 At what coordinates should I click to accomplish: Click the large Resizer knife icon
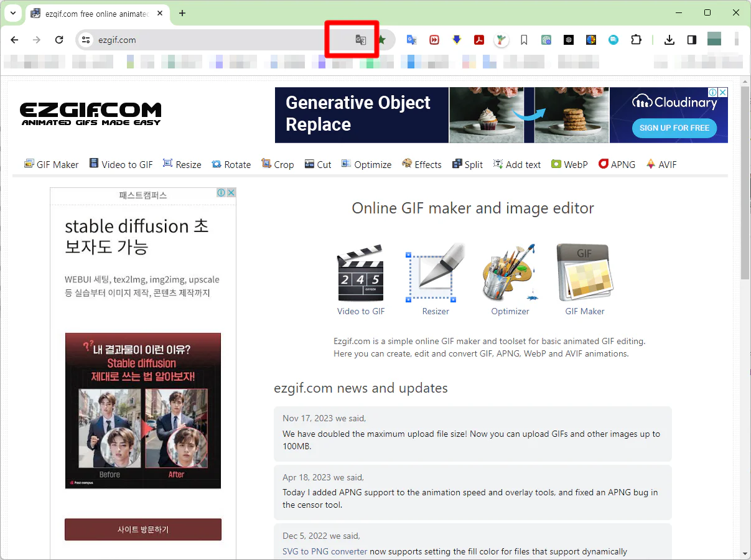tap(436, 273)
